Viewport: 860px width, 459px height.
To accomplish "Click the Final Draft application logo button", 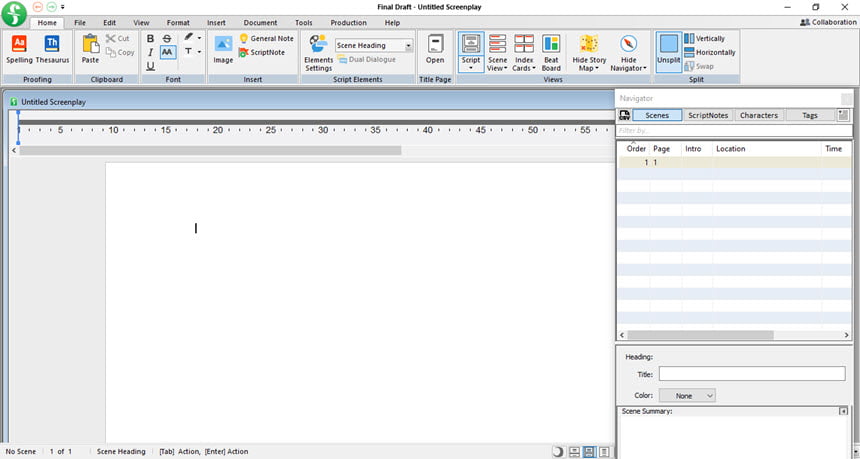I will [14, 14].
